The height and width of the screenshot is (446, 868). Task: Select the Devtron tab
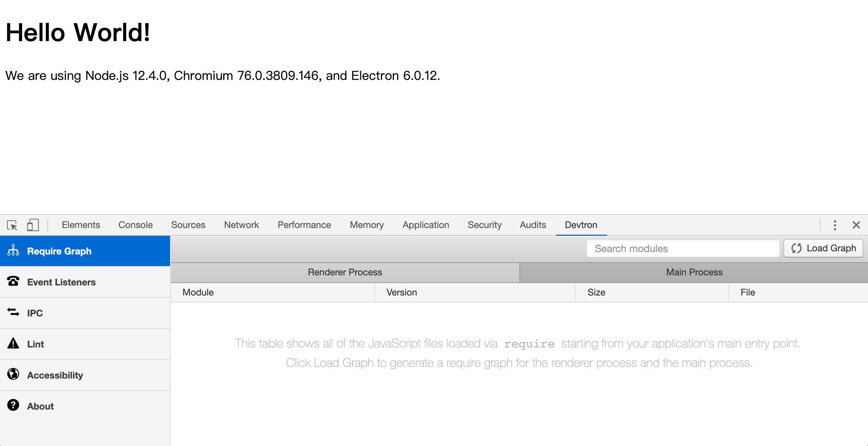(x=581, y=225)
